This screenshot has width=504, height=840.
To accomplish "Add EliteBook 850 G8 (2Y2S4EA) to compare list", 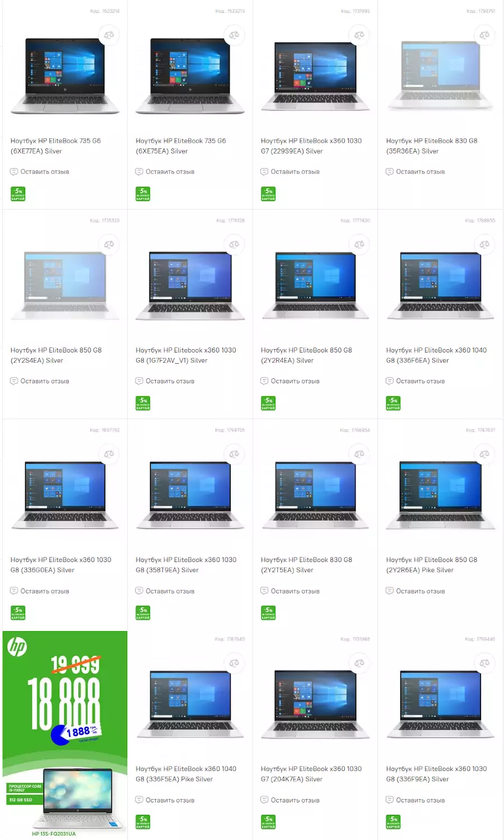I will [x=109, y=245].
